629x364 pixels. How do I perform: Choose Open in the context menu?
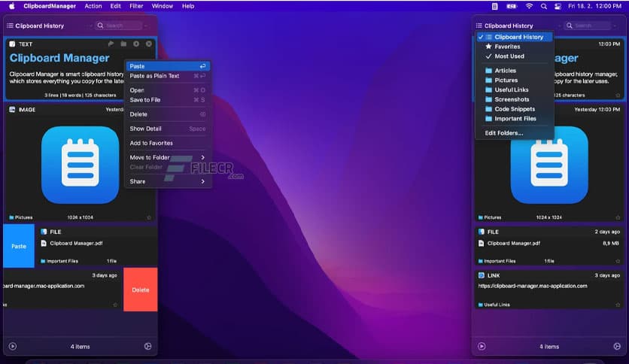168,90
